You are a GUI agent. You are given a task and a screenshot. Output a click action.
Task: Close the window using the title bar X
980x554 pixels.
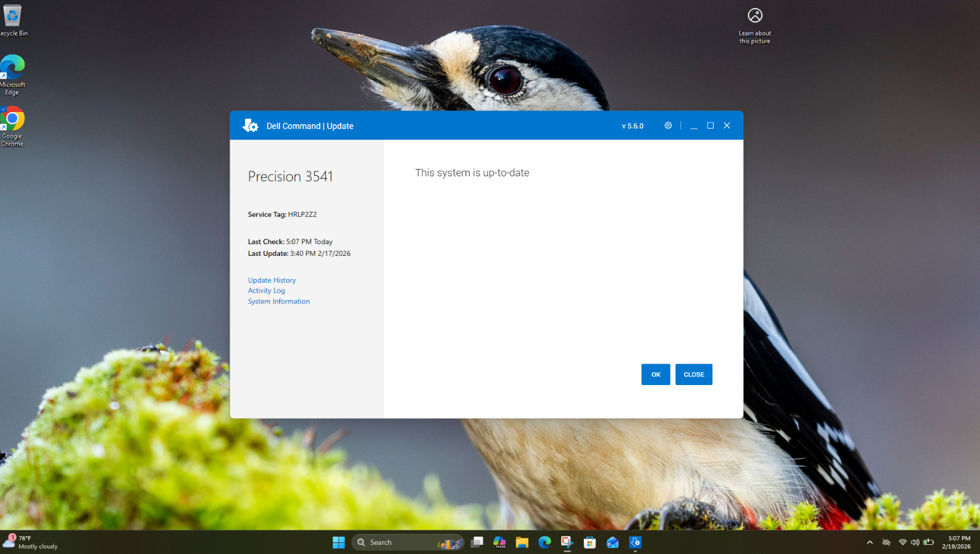(x=727, y=125)
